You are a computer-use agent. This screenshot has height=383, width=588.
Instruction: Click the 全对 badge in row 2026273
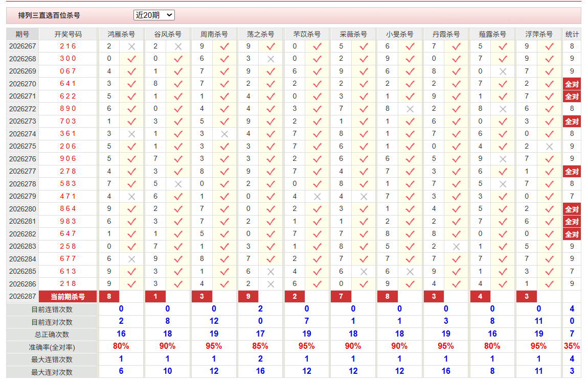pyautogui.click(x=572, y=122)
